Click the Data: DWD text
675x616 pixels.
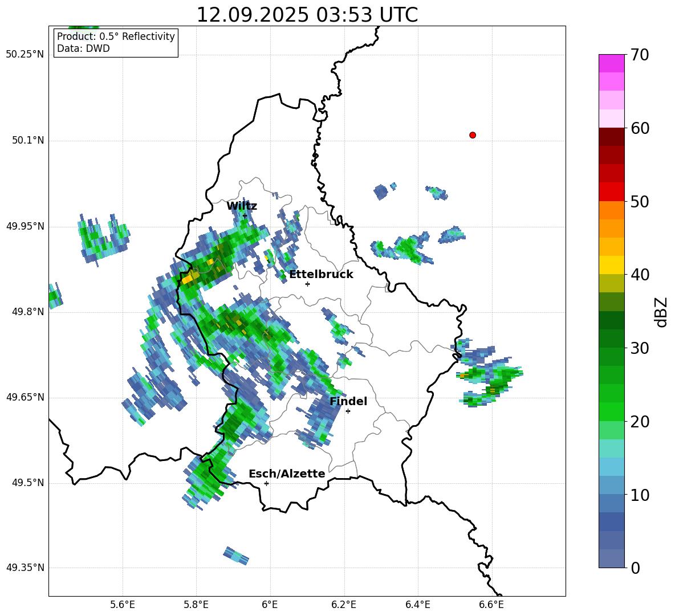[x=83, y=48]
